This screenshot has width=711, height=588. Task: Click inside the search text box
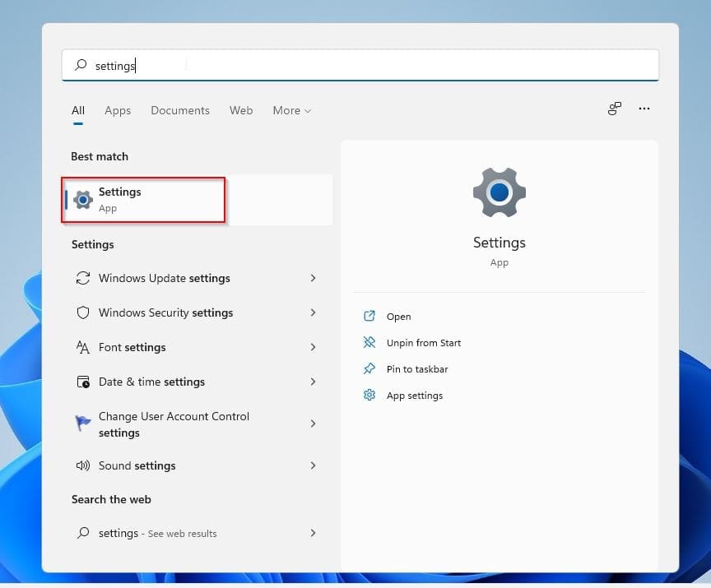click(370, 65)
